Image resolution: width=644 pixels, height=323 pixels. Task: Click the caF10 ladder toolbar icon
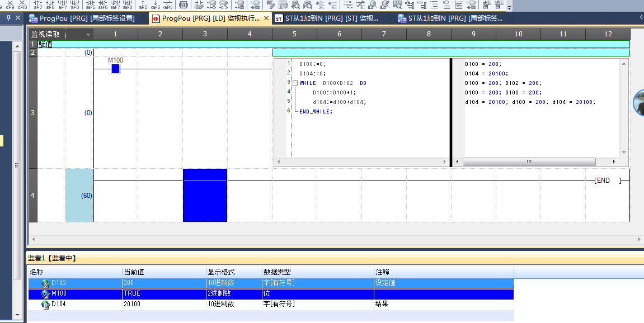(168, 5)
